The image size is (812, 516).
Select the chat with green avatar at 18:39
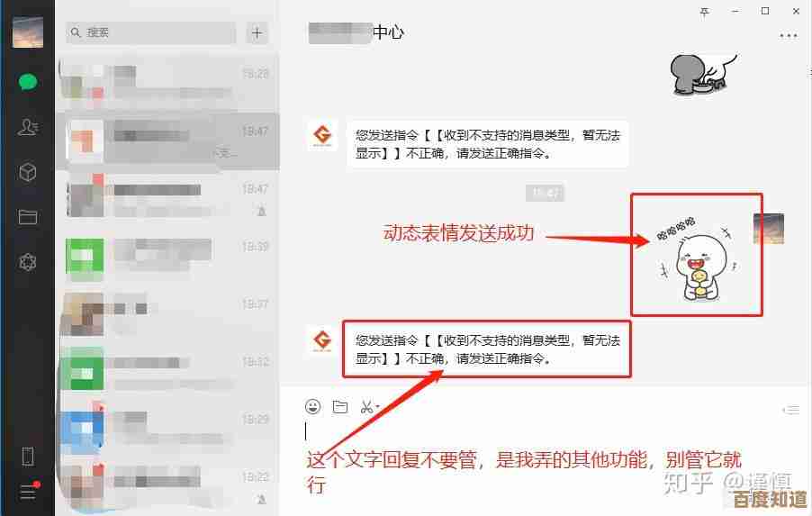click(x=167, y=257)
